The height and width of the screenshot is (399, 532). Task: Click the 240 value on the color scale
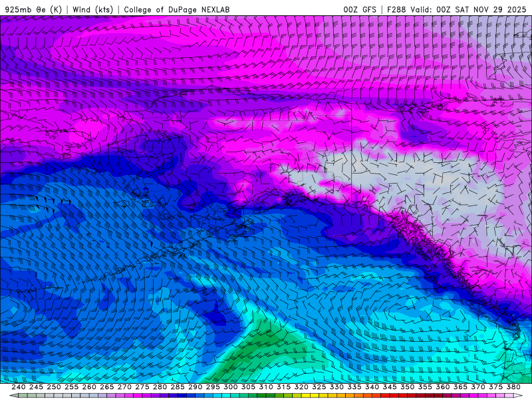click(19, 387)
